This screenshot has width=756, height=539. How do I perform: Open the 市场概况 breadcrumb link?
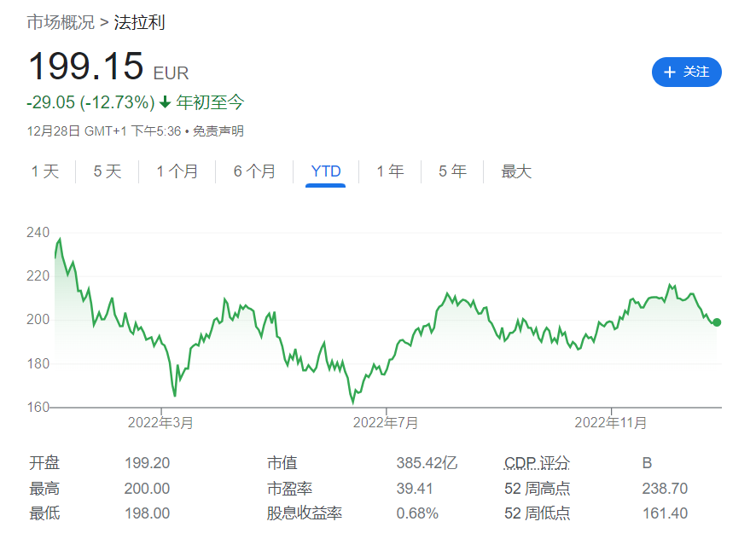tap(61, 22)
